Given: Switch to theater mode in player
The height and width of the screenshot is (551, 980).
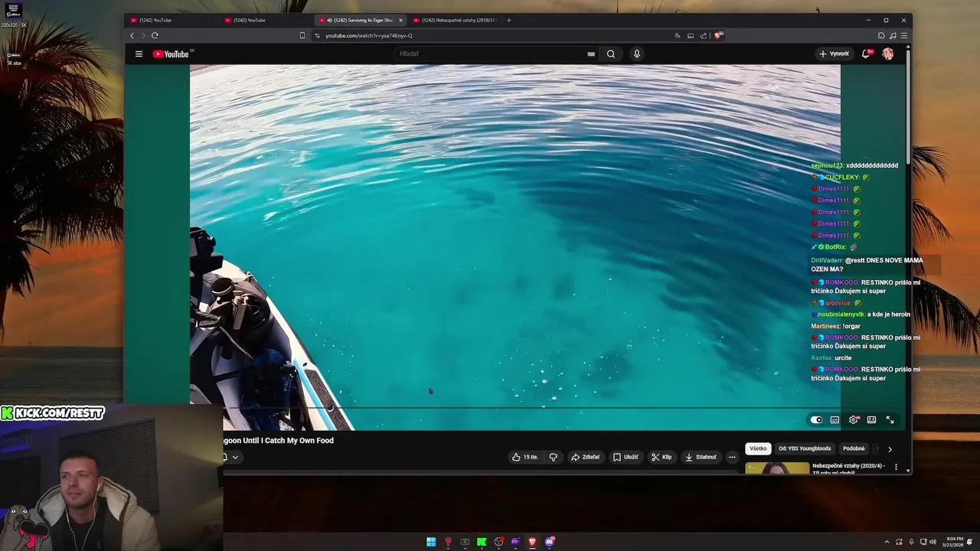Looking at the screenshot, I should 871,419.
